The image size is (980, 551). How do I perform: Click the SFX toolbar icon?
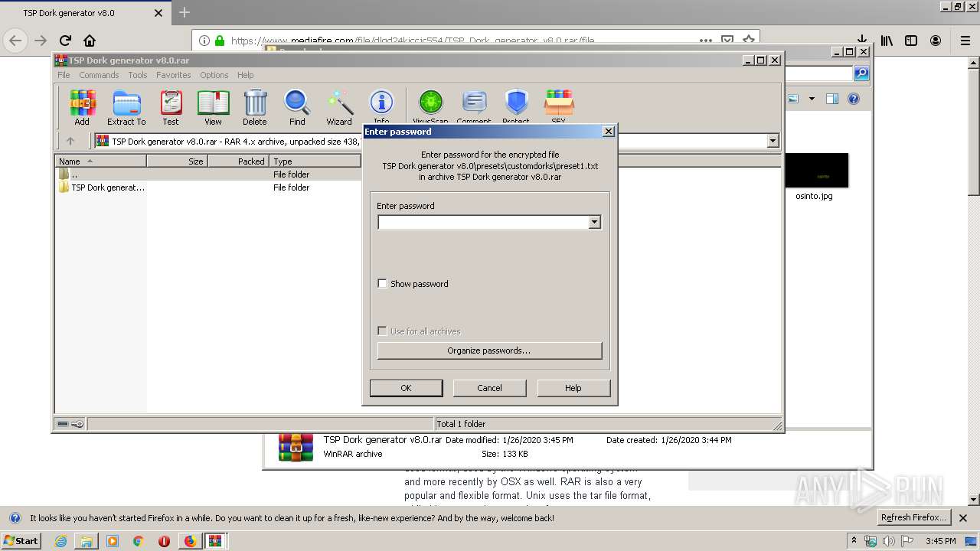coord(559,106)
